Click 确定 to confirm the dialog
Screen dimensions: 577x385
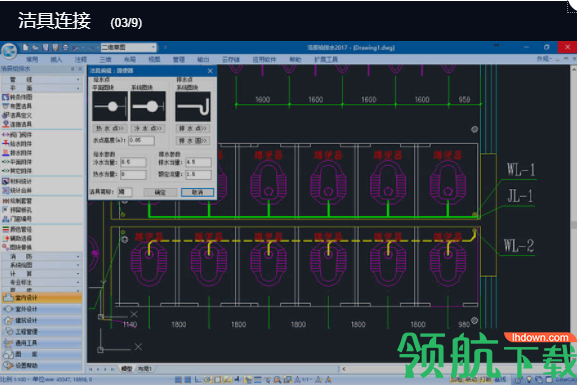pos(160,192)
